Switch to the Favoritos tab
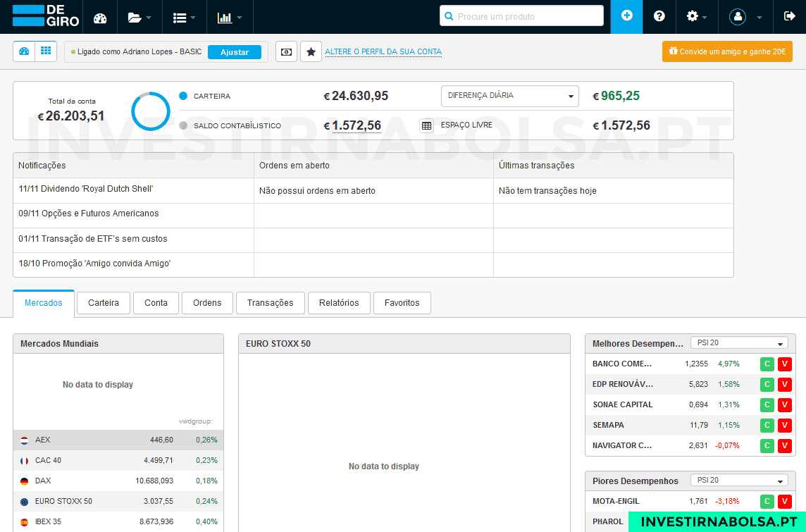806x532 pixels. [402, 303]
